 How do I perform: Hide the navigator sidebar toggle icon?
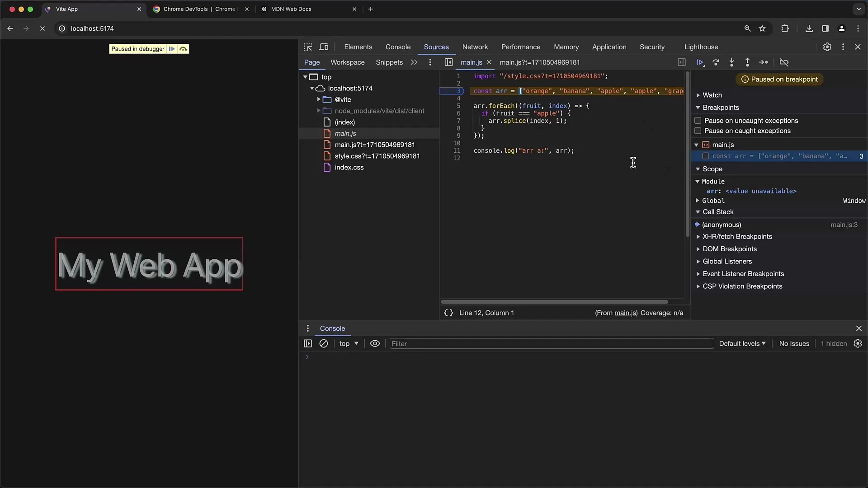coord(448,62)
